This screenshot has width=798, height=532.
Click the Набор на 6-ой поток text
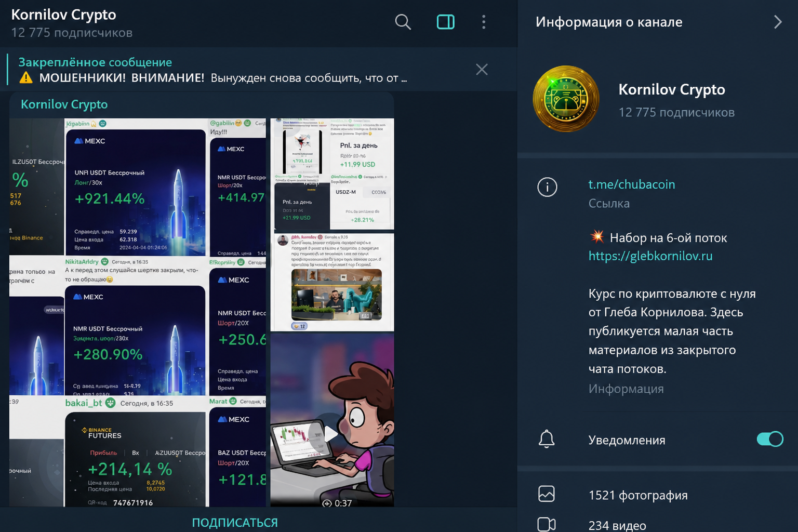(x=668, y=238)
